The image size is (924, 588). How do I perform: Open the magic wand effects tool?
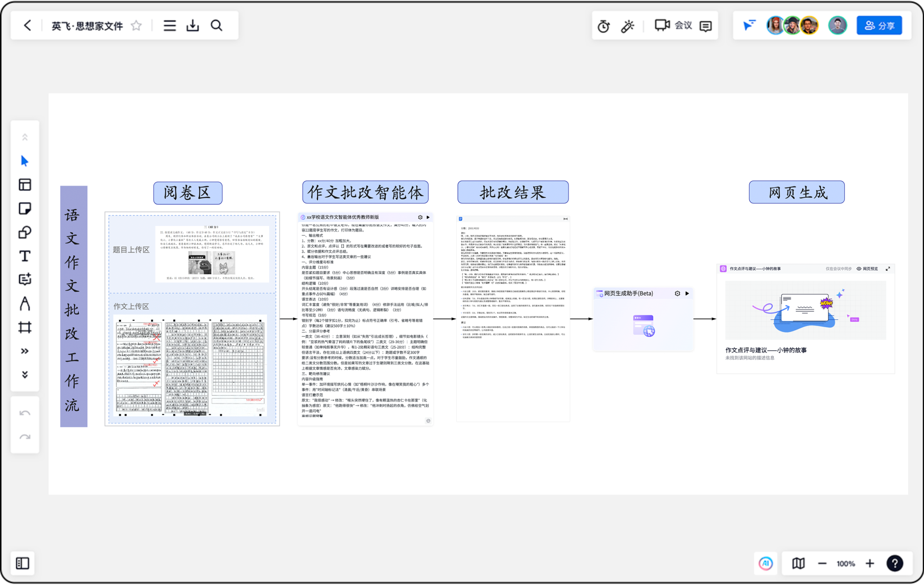tap(628, 26)
